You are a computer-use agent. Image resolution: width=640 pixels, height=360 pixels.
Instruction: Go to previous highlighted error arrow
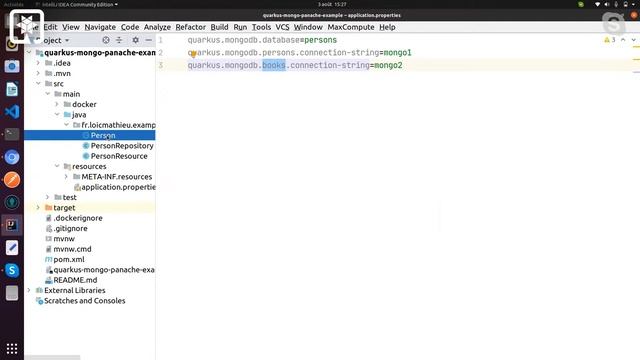[623, 40]
